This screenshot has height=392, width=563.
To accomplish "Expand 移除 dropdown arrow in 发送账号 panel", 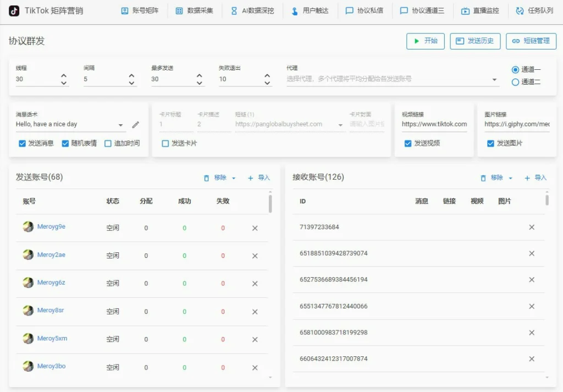I will tap(234, 178).
